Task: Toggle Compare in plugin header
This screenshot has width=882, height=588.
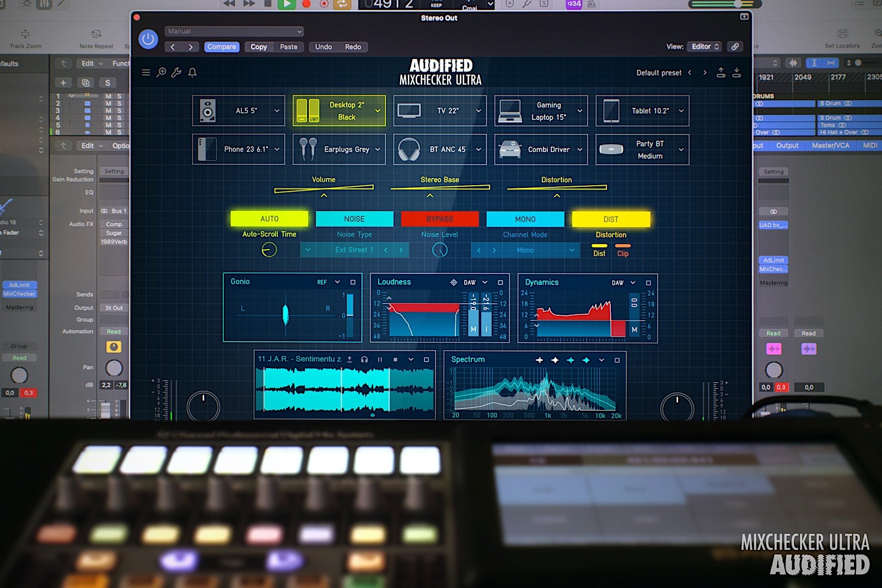Action: click(x=222, y=47)
